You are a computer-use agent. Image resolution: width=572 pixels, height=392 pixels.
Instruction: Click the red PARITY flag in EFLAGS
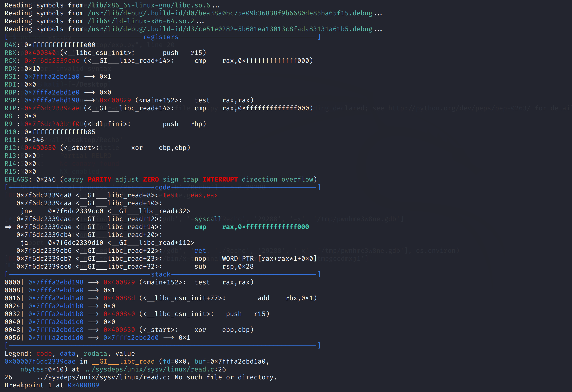[x=99, y=179]
